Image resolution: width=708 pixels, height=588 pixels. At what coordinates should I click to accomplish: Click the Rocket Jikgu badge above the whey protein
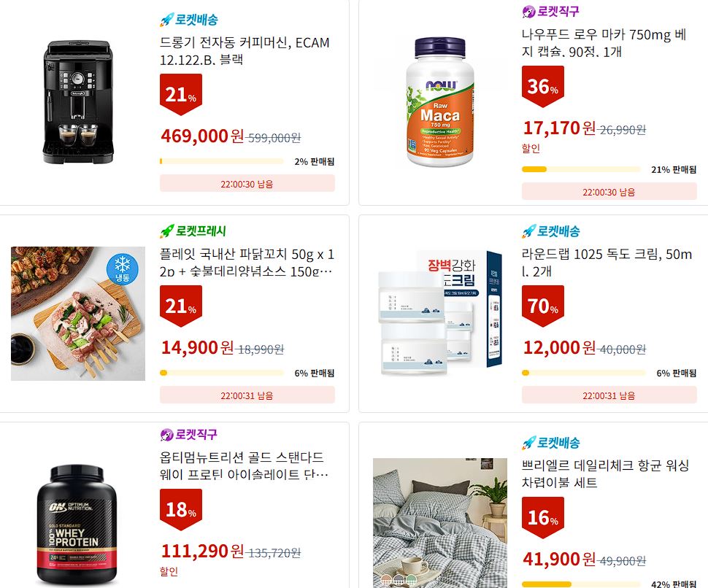click(189, 435)
